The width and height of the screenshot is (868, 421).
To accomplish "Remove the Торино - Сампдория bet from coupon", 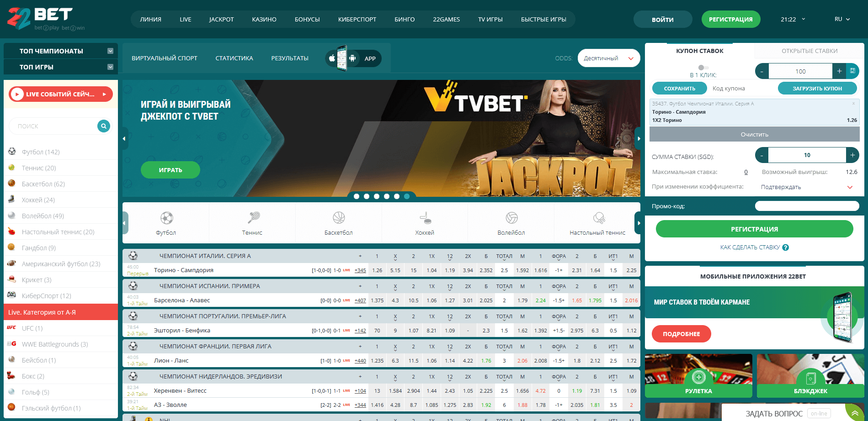I will coord(853,104).
